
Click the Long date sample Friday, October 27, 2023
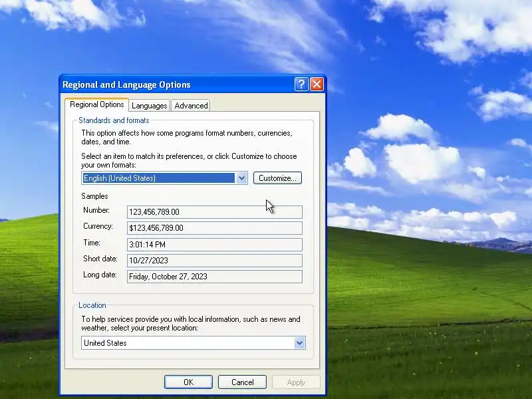214,277
